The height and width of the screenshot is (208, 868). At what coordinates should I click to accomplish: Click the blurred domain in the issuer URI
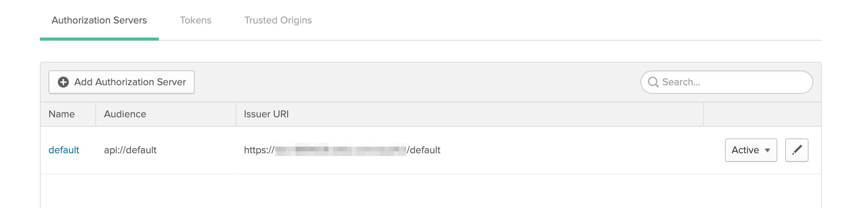coord(340,150)
